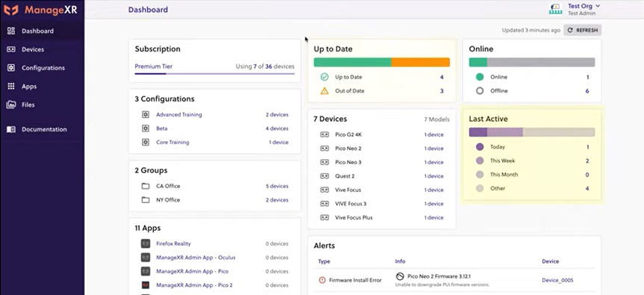Click the Configurations sidebar icon
The height and width of the screenshot is (295, 644).
(11, 68)
